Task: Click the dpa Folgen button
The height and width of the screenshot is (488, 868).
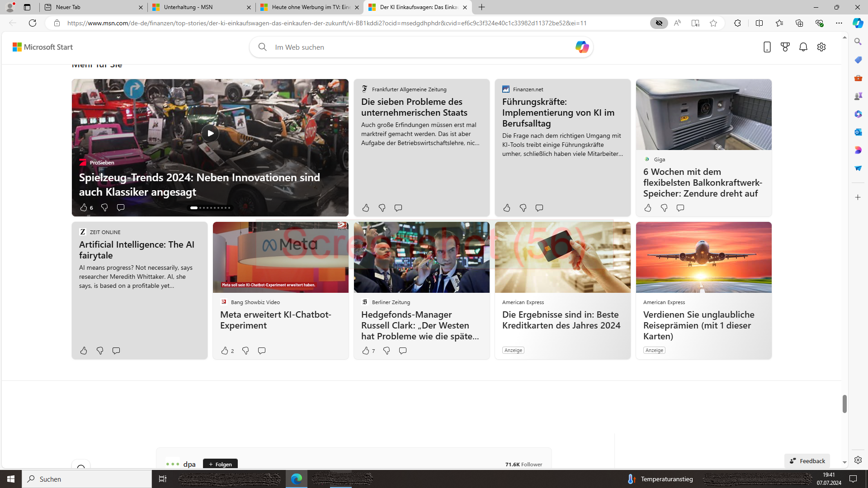Action: tap(220, 464)
